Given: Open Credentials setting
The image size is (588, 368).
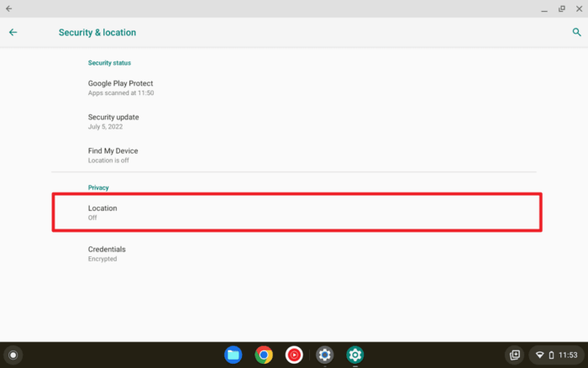Looking at the screenshot, I should [x=294, y=254].
